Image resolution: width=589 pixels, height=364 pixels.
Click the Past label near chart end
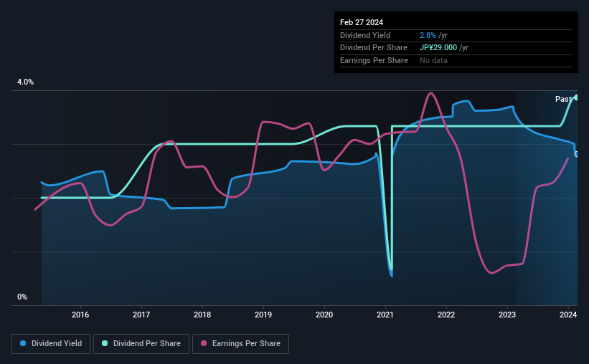[563, 99]
